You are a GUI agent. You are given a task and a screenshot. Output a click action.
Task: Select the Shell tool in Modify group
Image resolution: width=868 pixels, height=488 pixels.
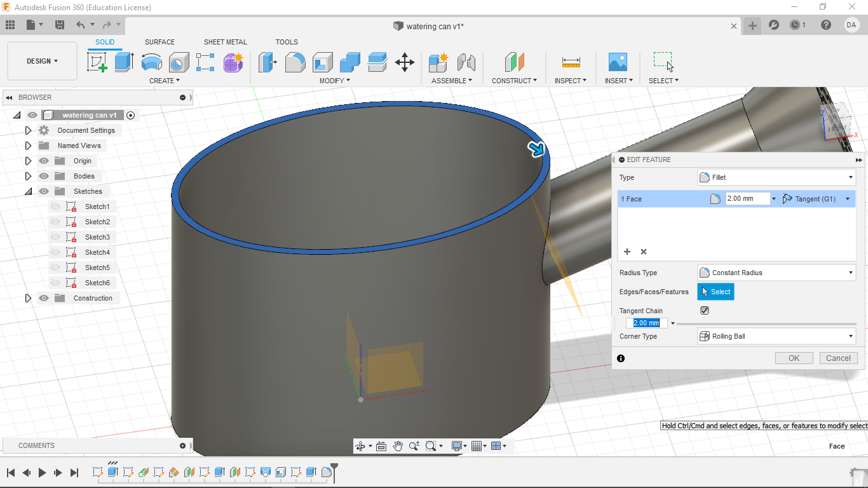322,62
